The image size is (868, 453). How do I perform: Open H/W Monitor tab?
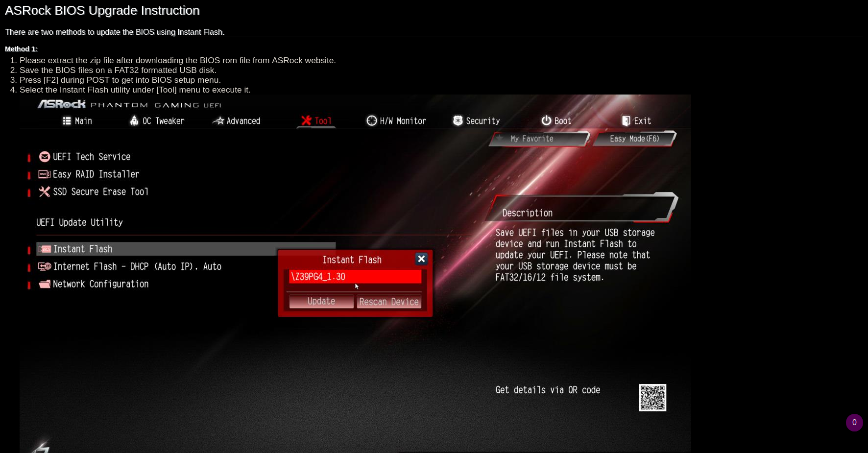(x=396, y=121)
